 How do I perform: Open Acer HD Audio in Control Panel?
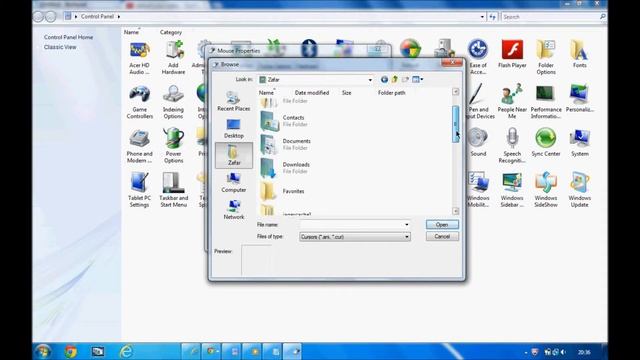coord(139,58)
